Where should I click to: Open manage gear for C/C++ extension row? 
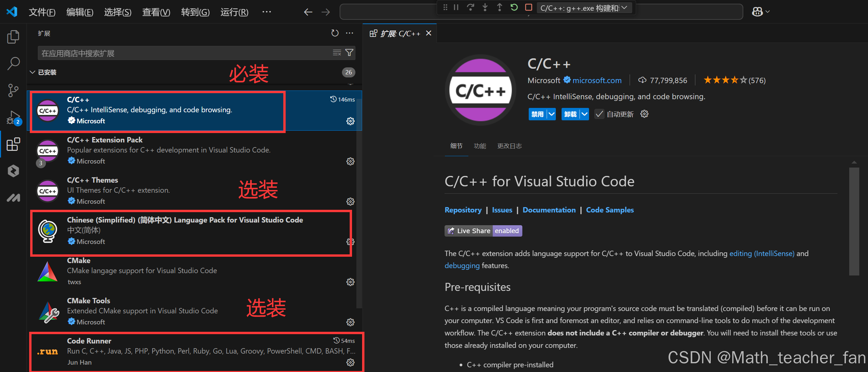pos(350,121)
